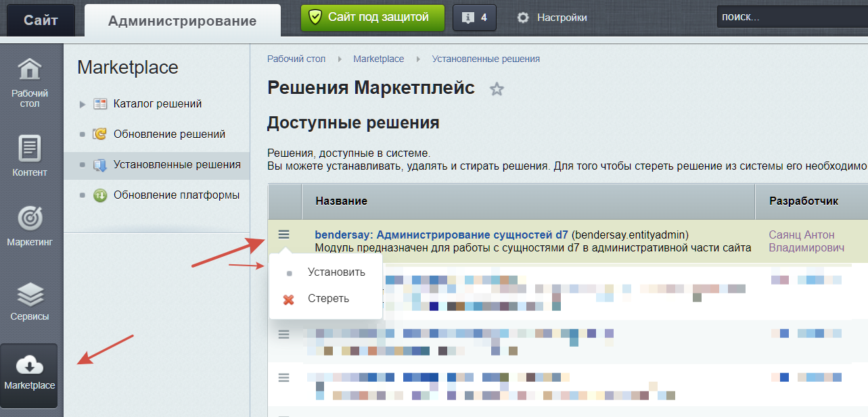Click the Рабочий стол breadcrumb link
868x417 pixels.
296,59
